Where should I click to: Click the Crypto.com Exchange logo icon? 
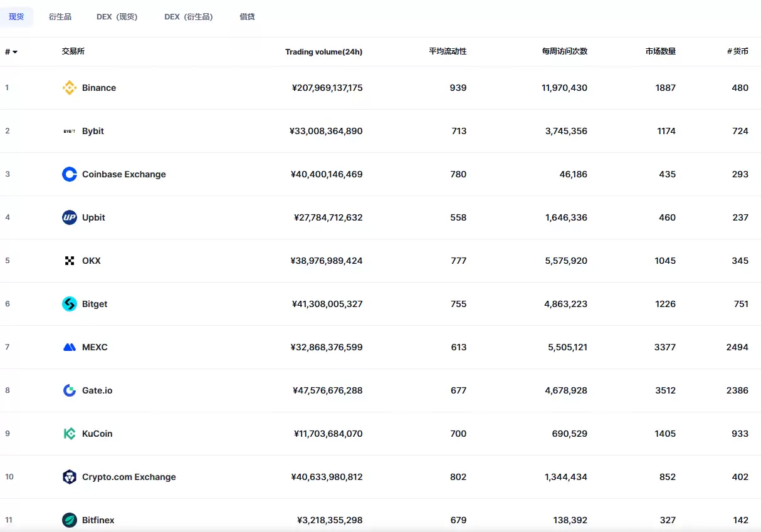[70, 477]
